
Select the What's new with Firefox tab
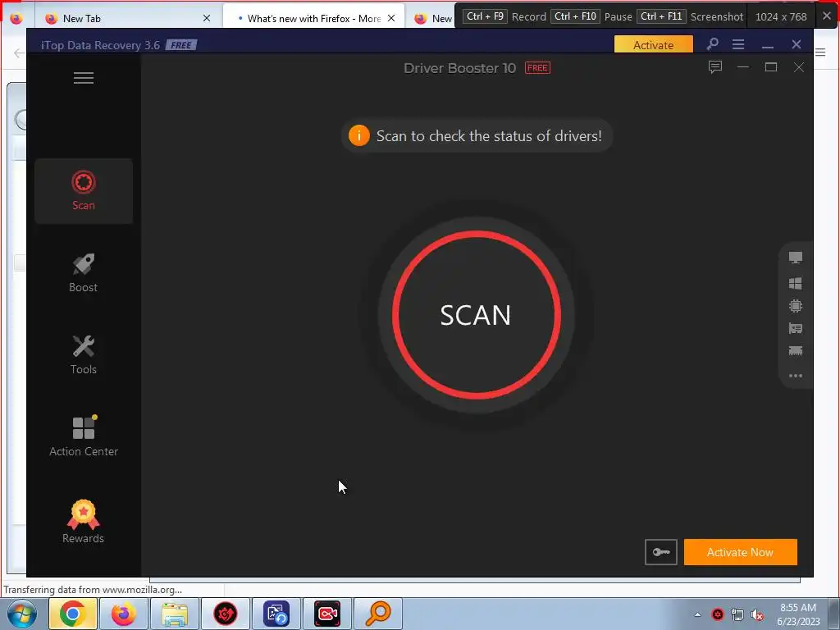pyautogui.click(x=314, y=18)
